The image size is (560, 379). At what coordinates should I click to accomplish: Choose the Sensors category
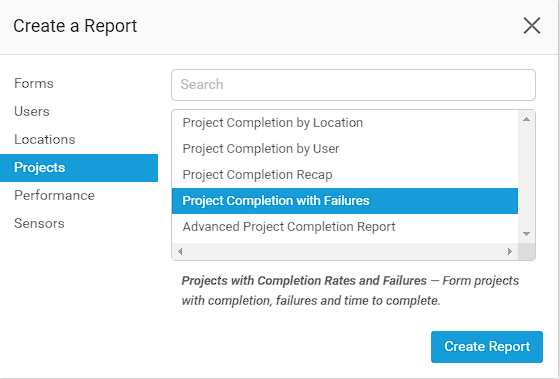(39, 224)
